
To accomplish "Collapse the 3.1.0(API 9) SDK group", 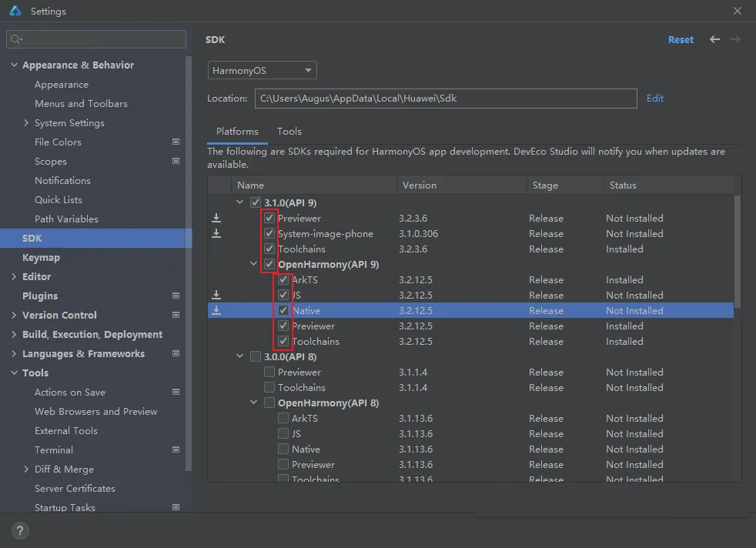I will pyautogui.click(x=239, y=202).
